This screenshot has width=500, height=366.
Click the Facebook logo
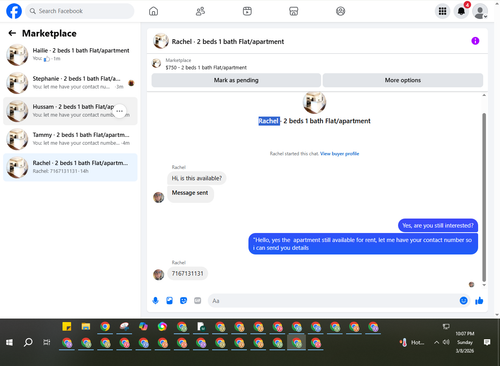(14, 11)
